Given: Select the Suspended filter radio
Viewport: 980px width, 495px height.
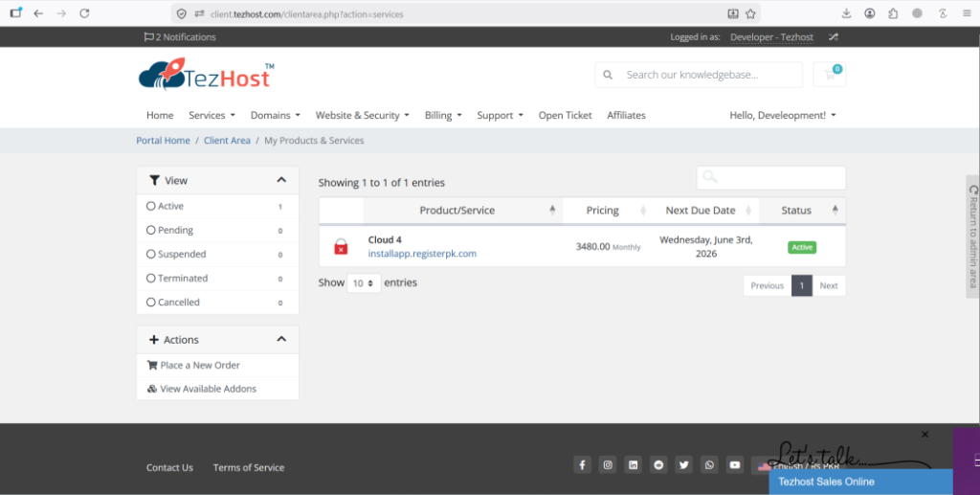Looking at the screenshot, I should pyautogui.click(x=150, y=254).
